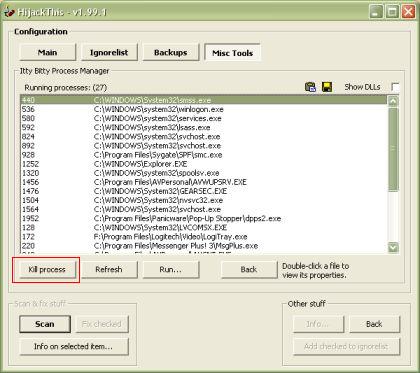Screen dimensions: 420x373
Task: Select process 1456 AVWUPSRV.EXE row
Action: click(x=204, y=182)
